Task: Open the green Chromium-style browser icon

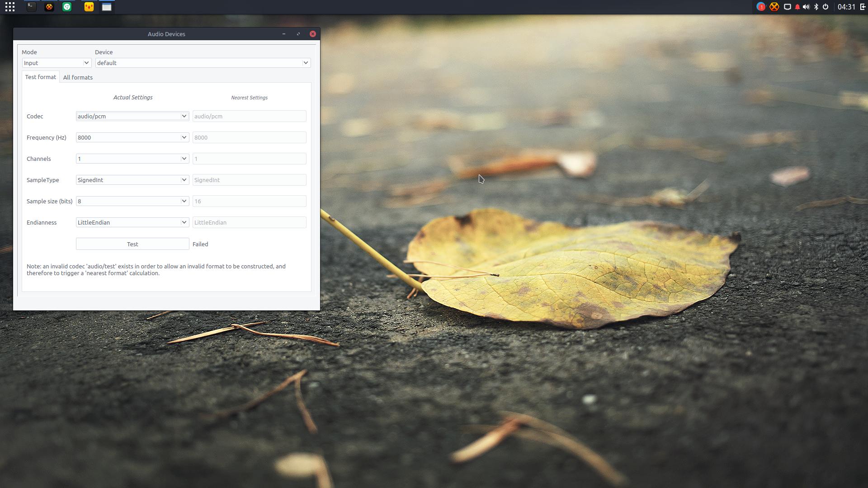Action: pyautogui.click(x=67, y=7)
